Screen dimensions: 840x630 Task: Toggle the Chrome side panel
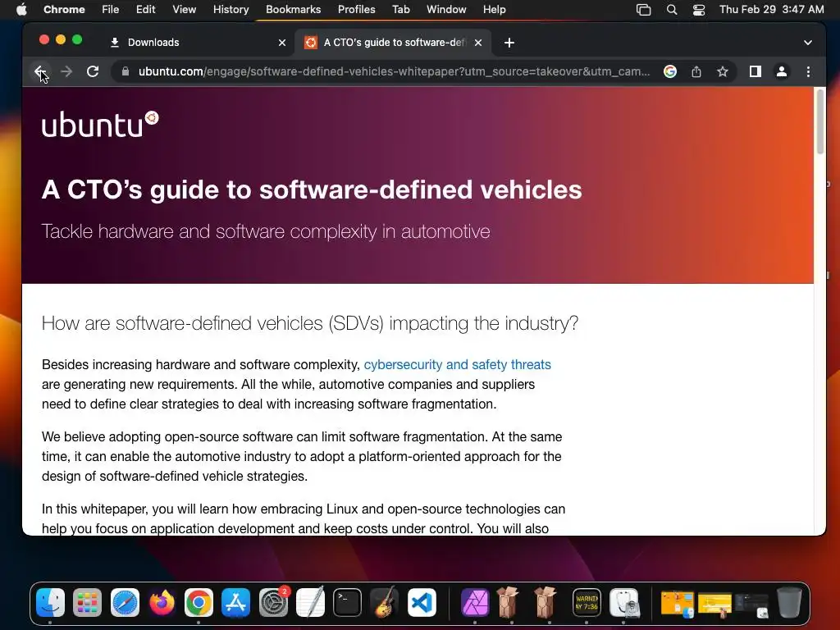[755, 71]
